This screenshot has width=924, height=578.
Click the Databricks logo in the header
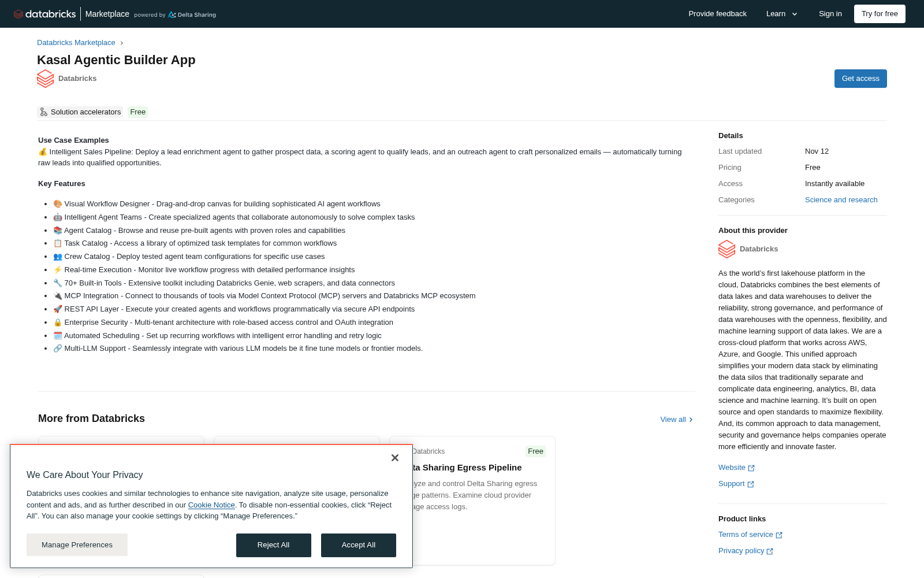(45, 14)
